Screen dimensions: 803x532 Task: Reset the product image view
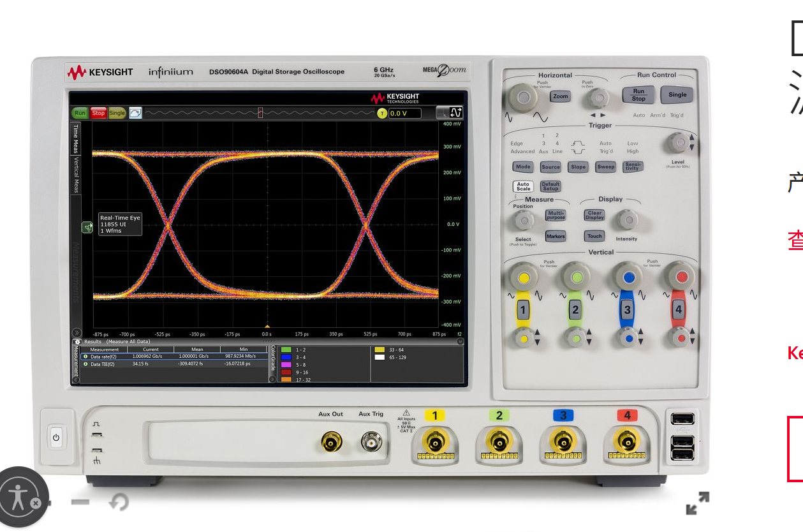pyautogui.click(x=118, y=503)
